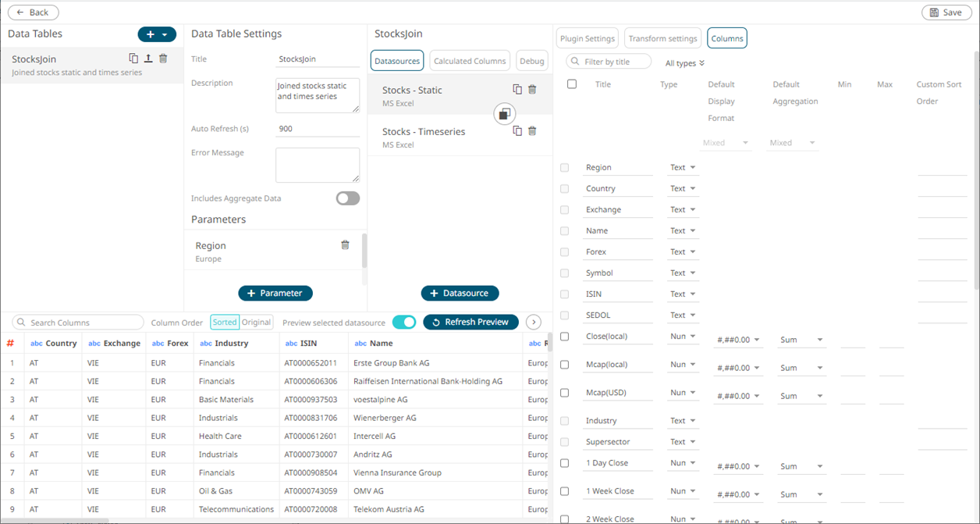Click upload icon for StocksJoin table
Screen dimensions: 980x524
[x=148, y=59]
